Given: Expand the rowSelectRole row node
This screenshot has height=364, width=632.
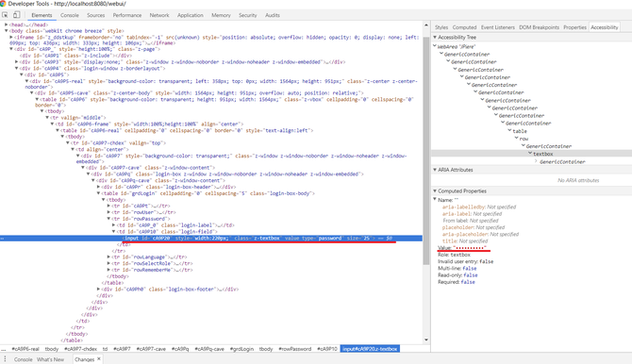Looking at the screenshot, I should [x=108, y=264].
